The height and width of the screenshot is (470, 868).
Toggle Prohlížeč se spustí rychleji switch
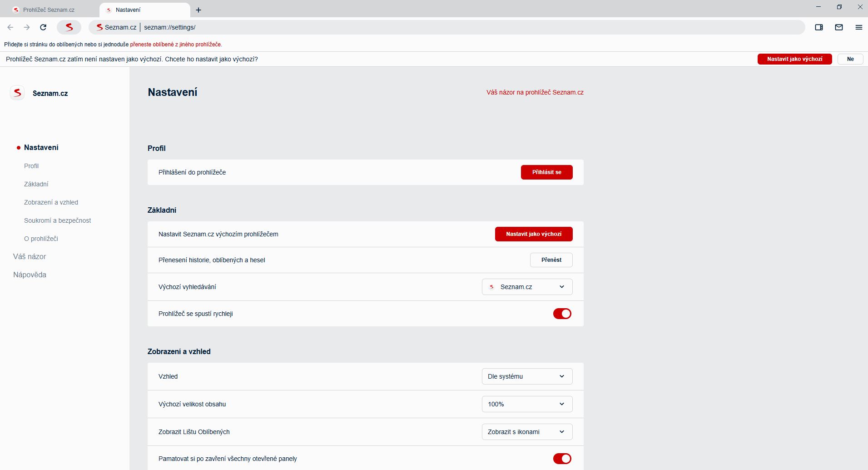point(562,314)
